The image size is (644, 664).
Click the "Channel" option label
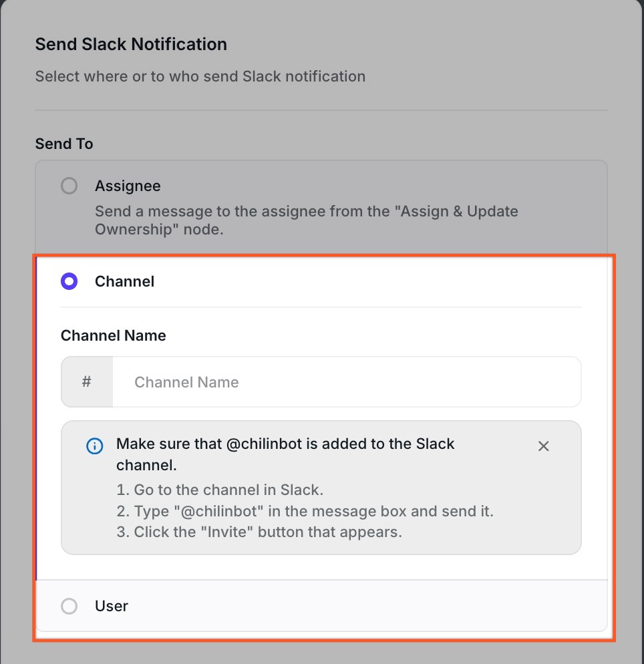pyautogui.click(x=124, y=281)
